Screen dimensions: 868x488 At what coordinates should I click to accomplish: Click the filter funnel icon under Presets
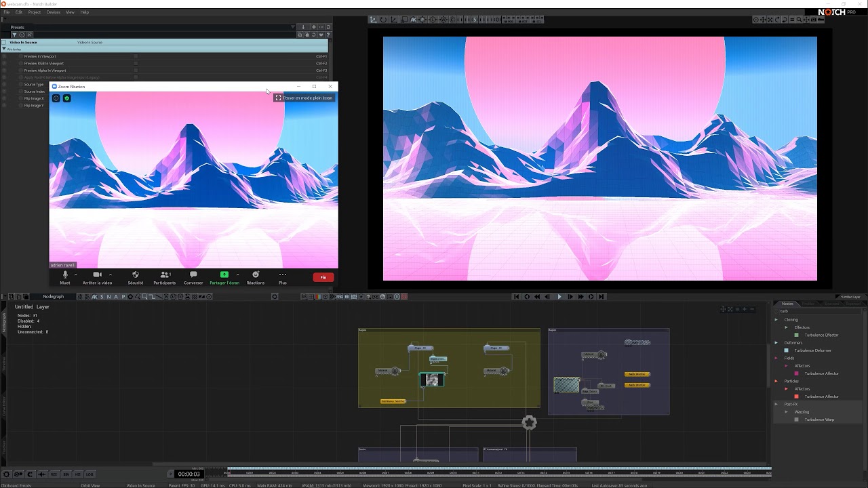tap(14, 35)
